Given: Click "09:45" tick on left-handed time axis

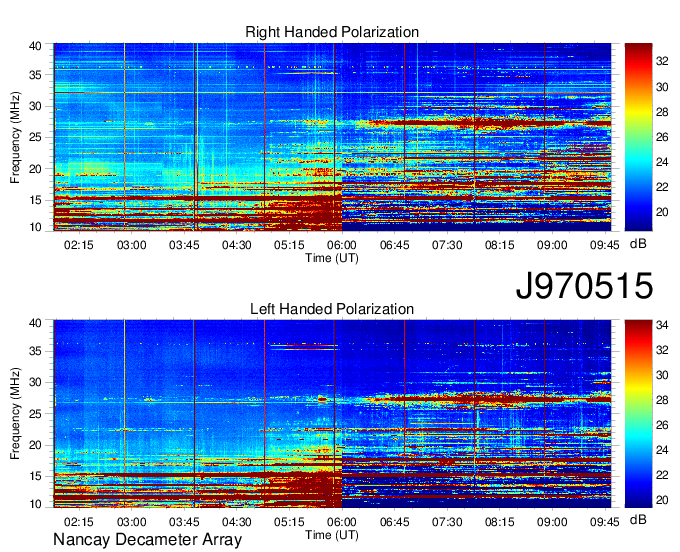Looking at the screenshot, I should (x=605, y=522).
